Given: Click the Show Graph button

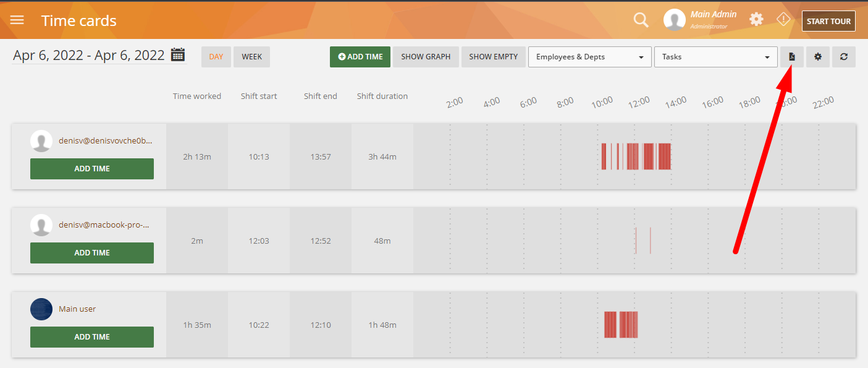Looking at the screenshot, I should (426, 57).
